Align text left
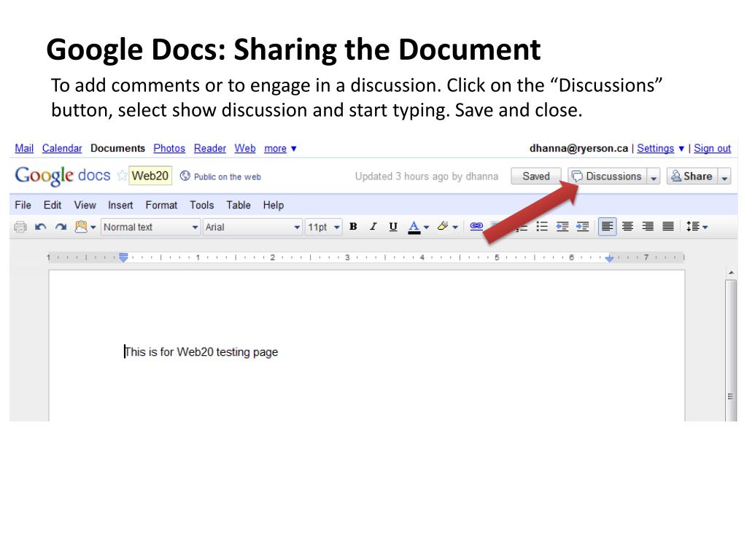 [x=608, y=227]
